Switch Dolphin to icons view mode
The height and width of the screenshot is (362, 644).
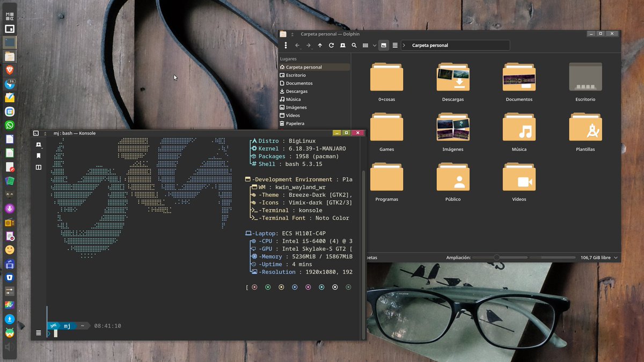tap(365, 46)
